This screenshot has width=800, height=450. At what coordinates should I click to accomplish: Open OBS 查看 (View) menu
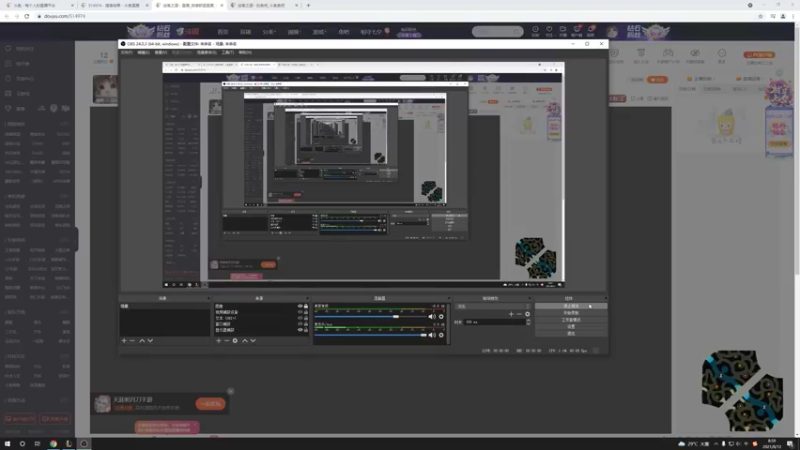[x=161, y=52]
